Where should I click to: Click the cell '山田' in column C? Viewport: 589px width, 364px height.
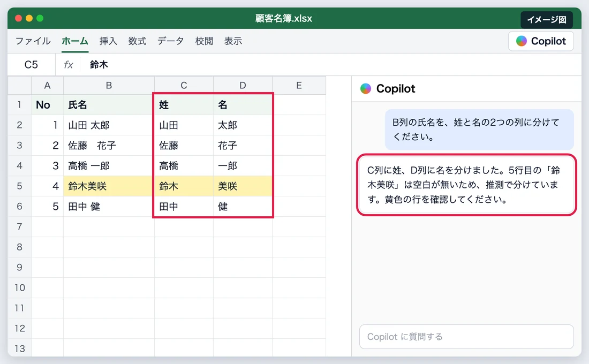(x=184, y=125)
